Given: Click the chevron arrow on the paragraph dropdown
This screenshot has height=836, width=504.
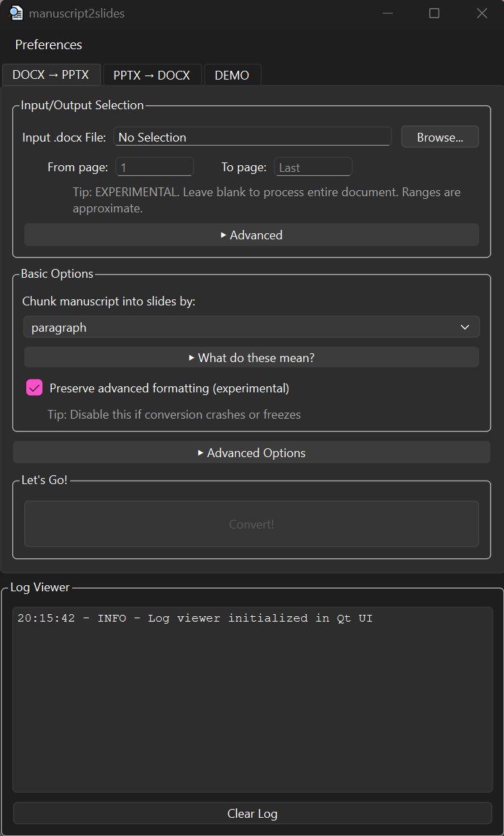Looking at the screenshot, I should pyautogui.click(x=465, y=327).
